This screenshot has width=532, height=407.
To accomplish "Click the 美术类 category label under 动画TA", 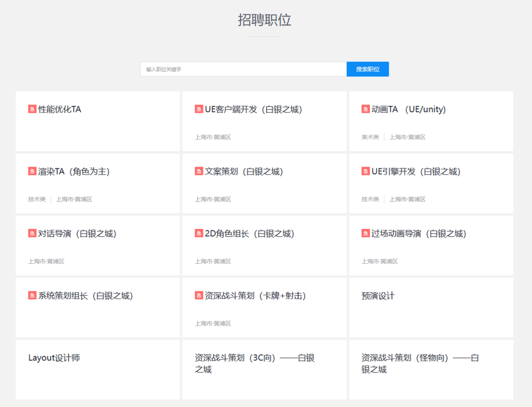I will point(370,137).
